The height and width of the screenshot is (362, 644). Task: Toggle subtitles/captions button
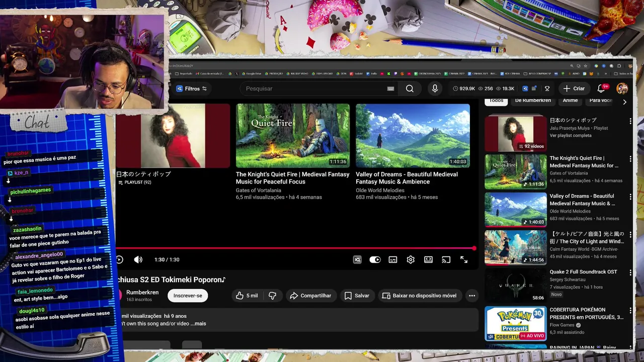coord(393,259)
